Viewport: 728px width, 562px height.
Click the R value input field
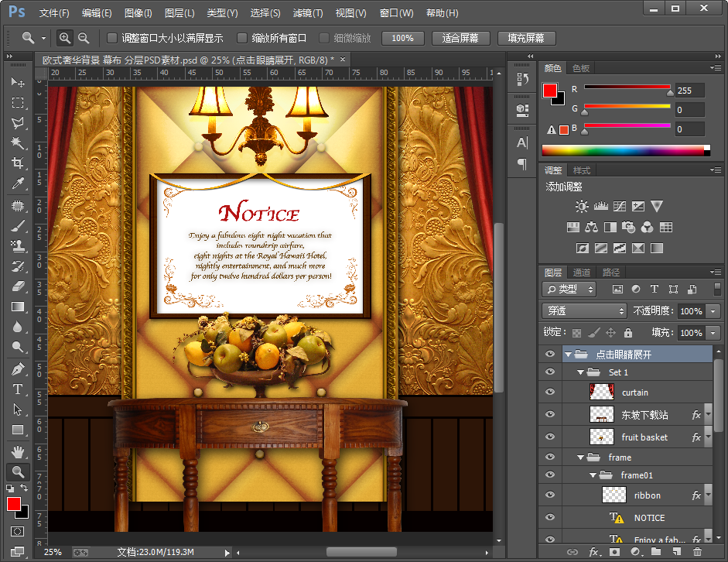[x=689, y=90]
